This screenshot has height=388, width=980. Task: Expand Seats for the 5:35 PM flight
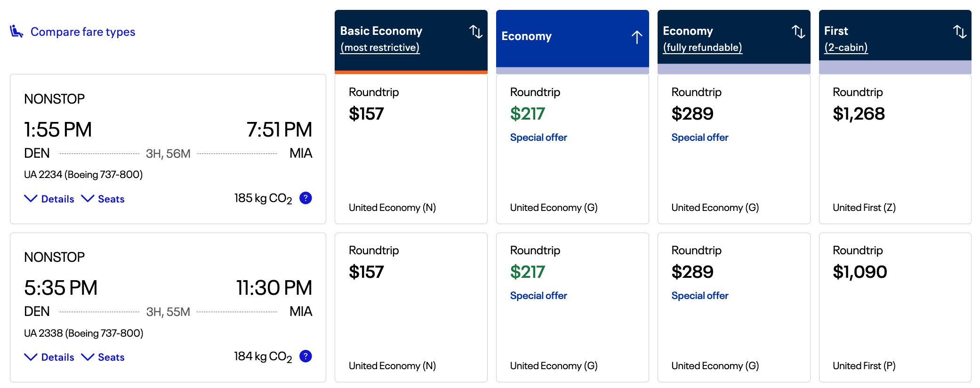[110, 357]
